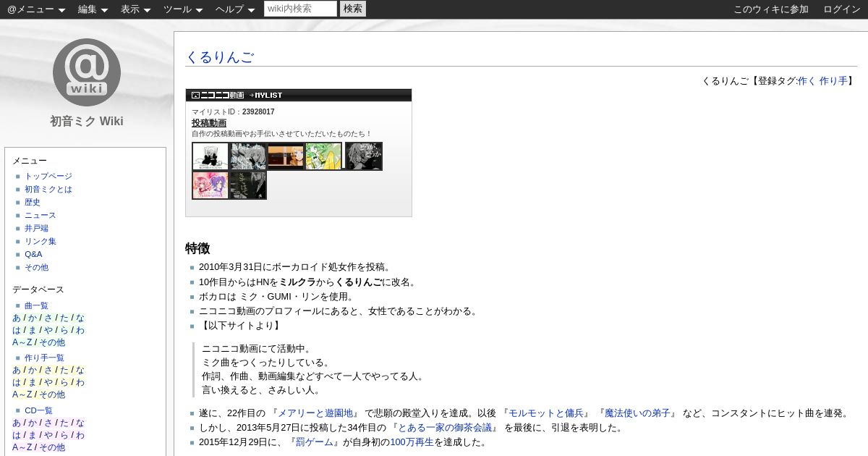Image resolution: width=868 pixels, height=456 pixels.
Task: Open the dark fifth mylist thumbnail
Action: click(363, 156)
